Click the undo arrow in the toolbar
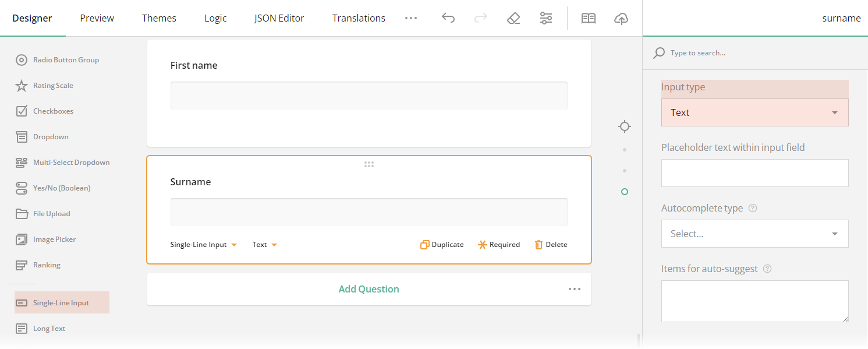The width and height of the screenshot is (868, 349). [448, 18]
